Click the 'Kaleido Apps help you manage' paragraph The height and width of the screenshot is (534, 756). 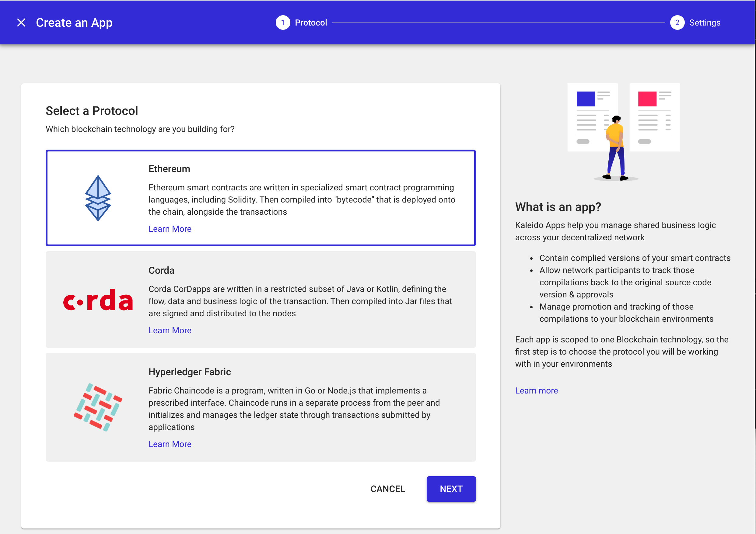click(615, 231)
